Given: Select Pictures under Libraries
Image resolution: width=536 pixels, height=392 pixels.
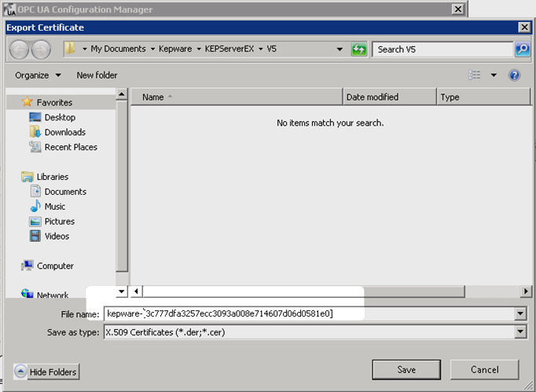Looking at the screenshot, I should click(60, 221).
